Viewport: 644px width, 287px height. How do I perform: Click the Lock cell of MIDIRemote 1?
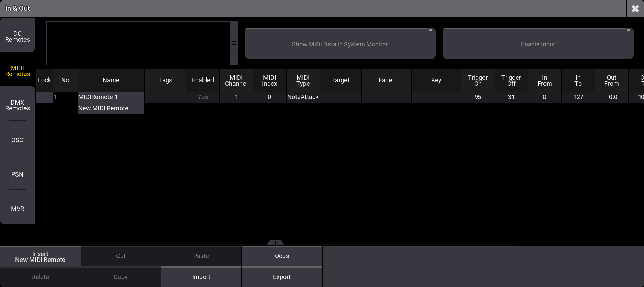(44, 97)
